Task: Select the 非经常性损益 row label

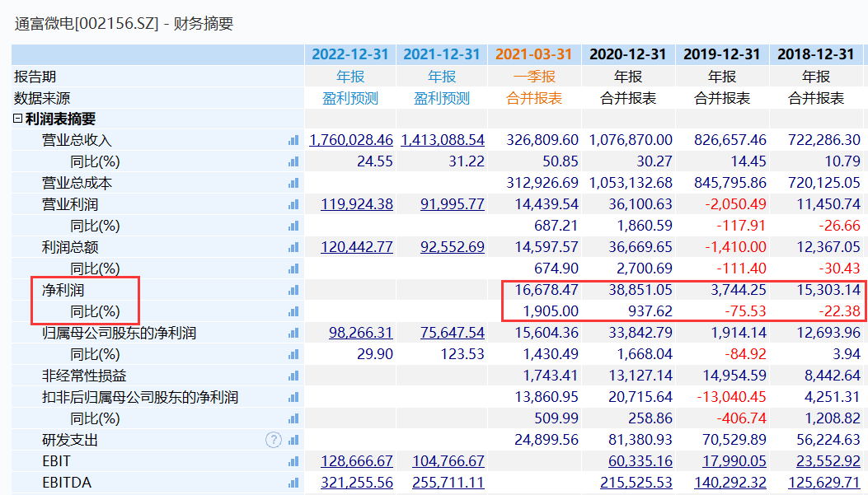Action: [84, 376]
